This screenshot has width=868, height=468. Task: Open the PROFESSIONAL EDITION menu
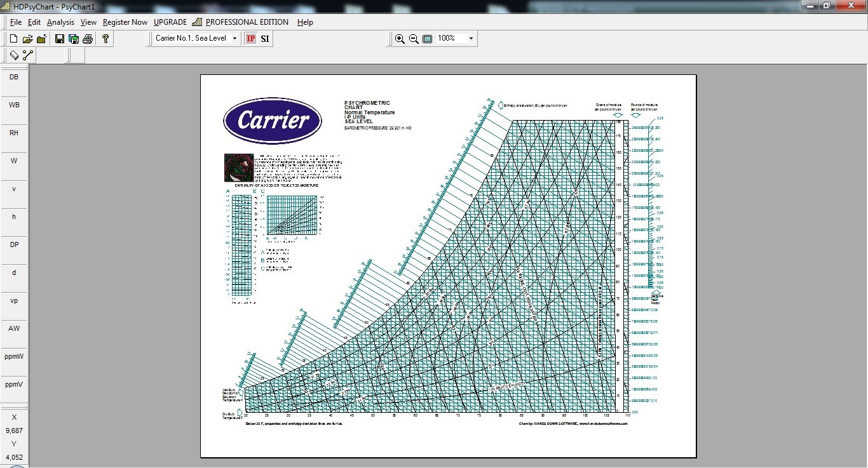pyautogui.click(x=247, y=22)
